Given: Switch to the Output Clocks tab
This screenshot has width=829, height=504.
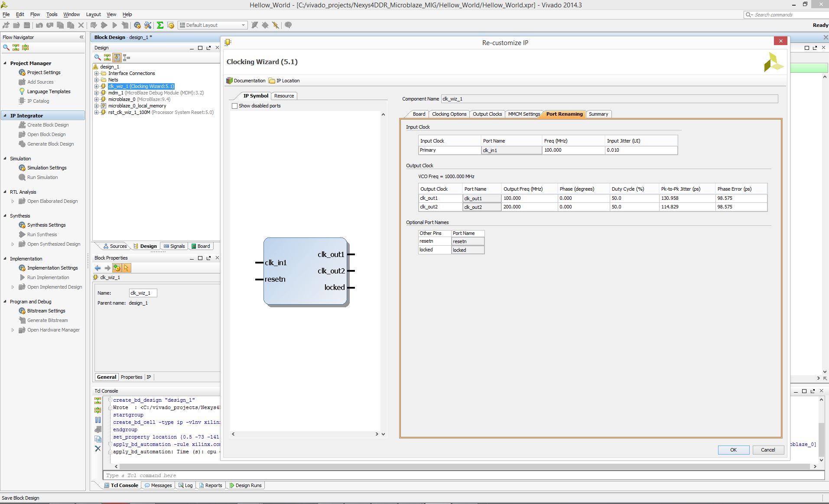Looking at the screenshot, I should pos(487,114).
